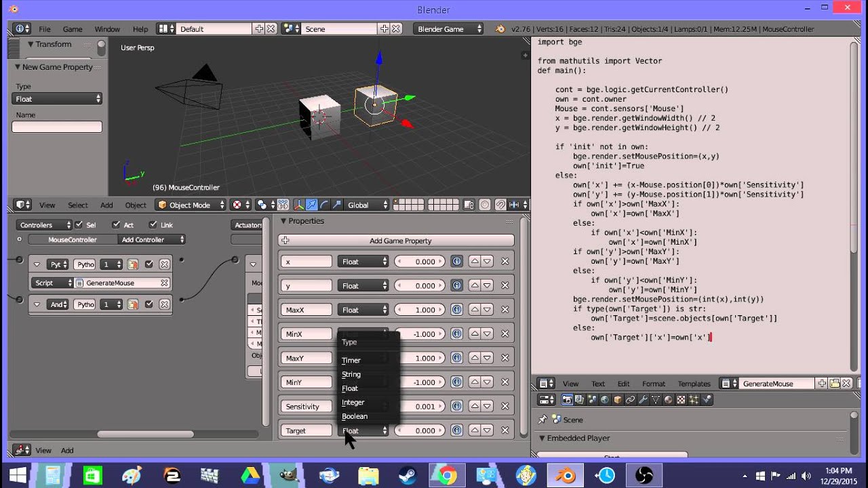
Task: Select the rotate manipulator arc icon
Action: click(x=324, y=205)
